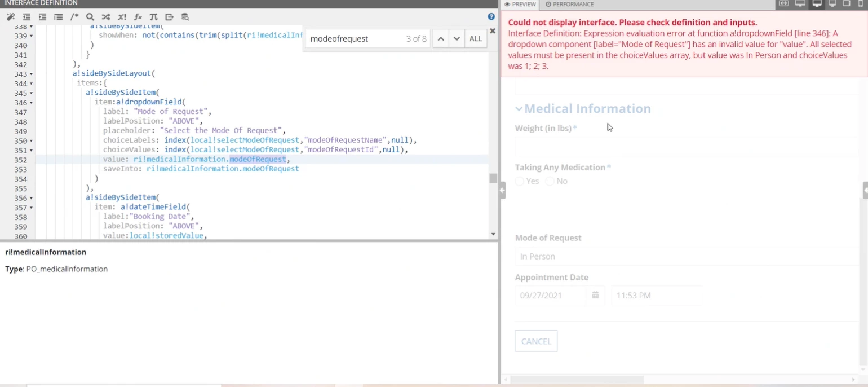
Task: Click the Weight (in lbs) field
Action: click(685, 147)
